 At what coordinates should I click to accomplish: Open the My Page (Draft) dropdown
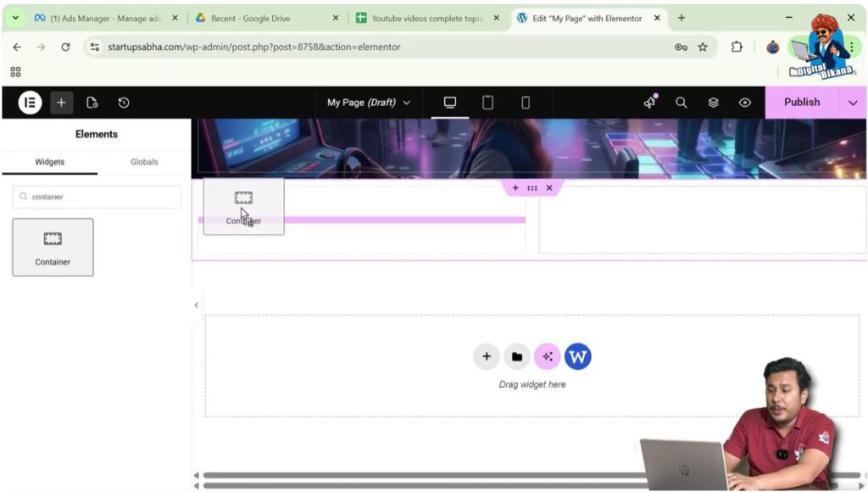click(369, 103)
